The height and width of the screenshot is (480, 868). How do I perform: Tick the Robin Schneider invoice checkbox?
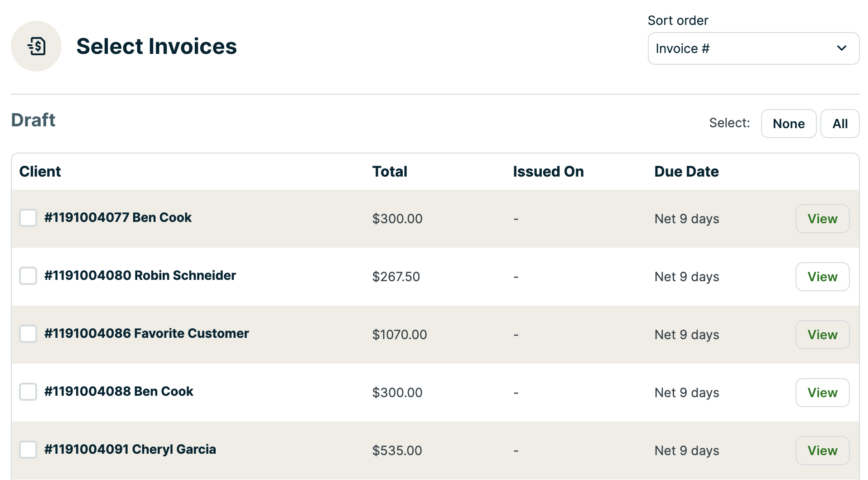tap(28, 276)
